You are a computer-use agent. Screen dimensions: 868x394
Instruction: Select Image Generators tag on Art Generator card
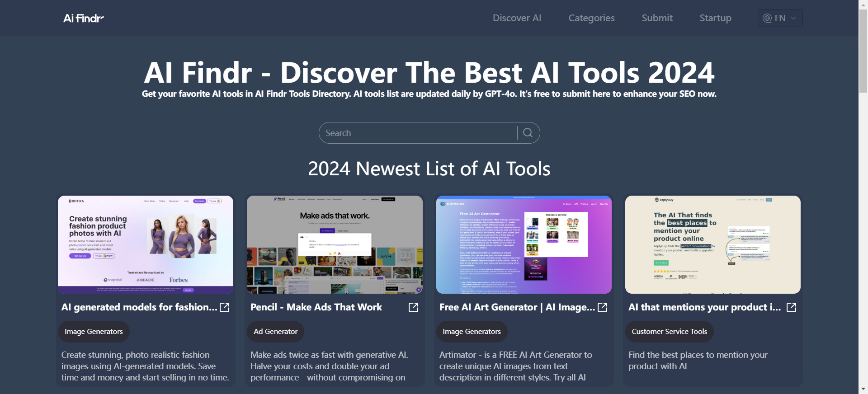tap(472, 332)
